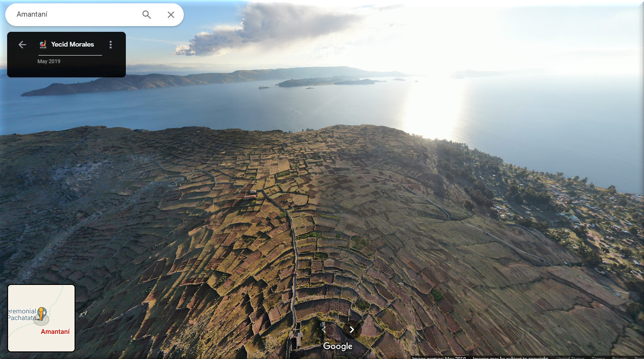
Task: Click the Google logo watermark
Action: point(338,346)
